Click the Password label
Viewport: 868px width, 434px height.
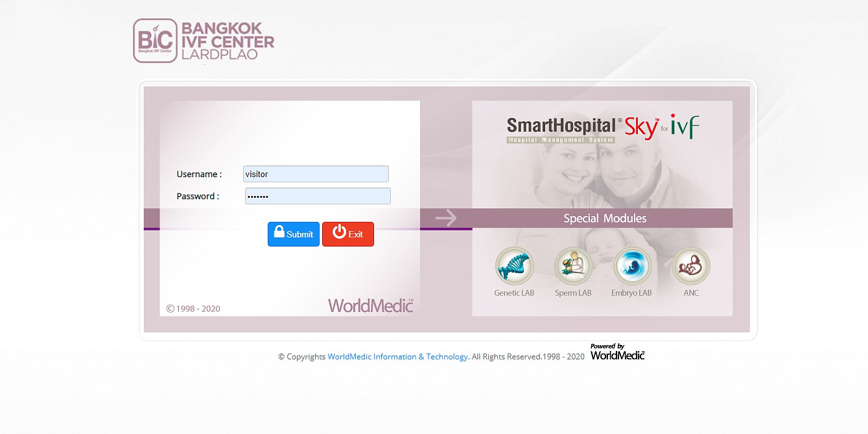(x=198, y=197)
